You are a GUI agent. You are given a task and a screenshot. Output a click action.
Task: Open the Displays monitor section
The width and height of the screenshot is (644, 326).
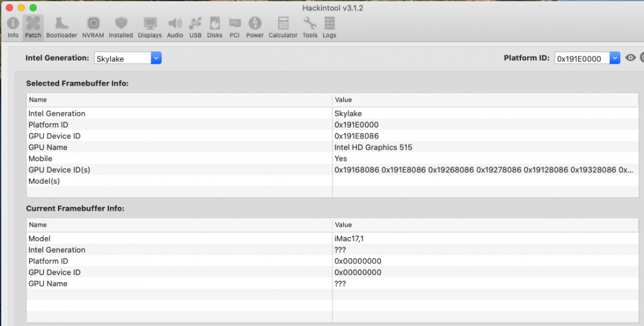(150, 27)
